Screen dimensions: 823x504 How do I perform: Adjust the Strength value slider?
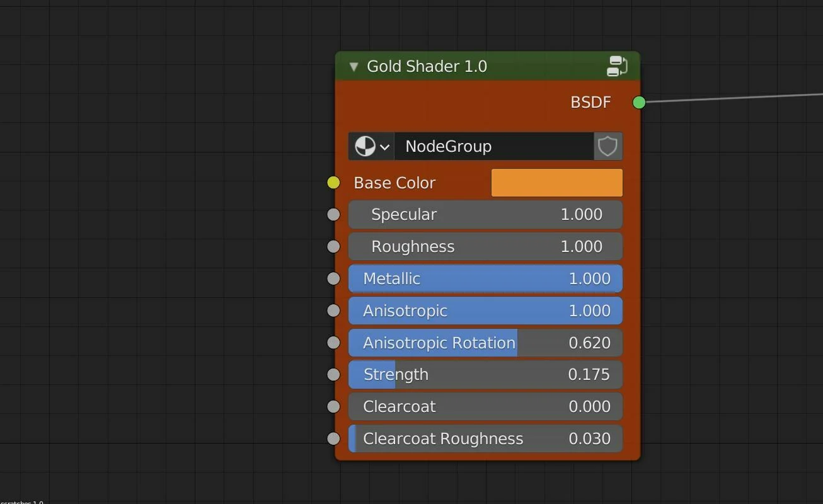tap(485, 374)
